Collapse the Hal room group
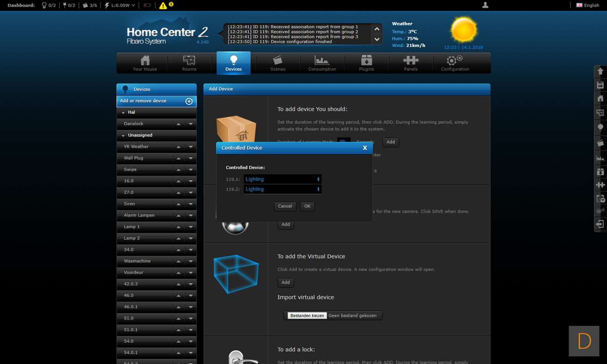 point(123,112)
